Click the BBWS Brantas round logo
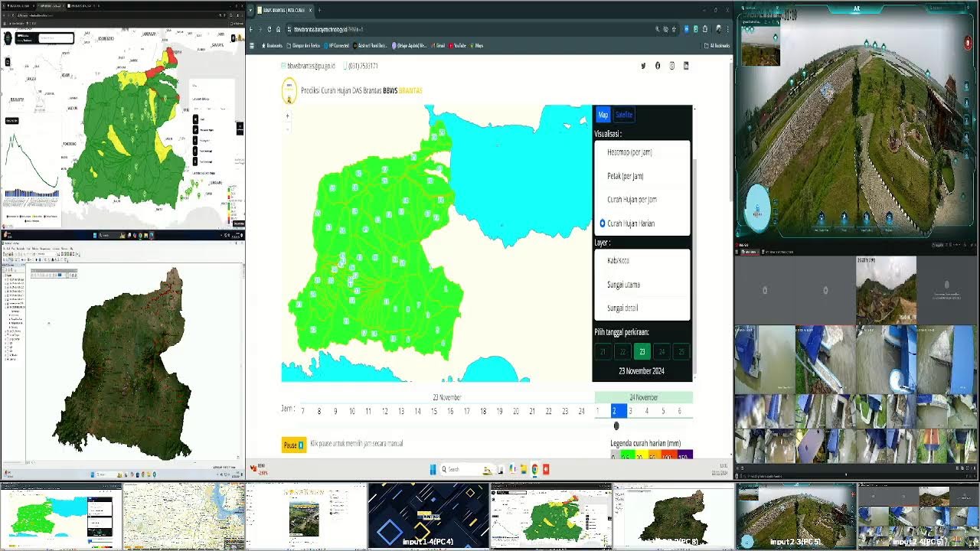 [289, 90]
